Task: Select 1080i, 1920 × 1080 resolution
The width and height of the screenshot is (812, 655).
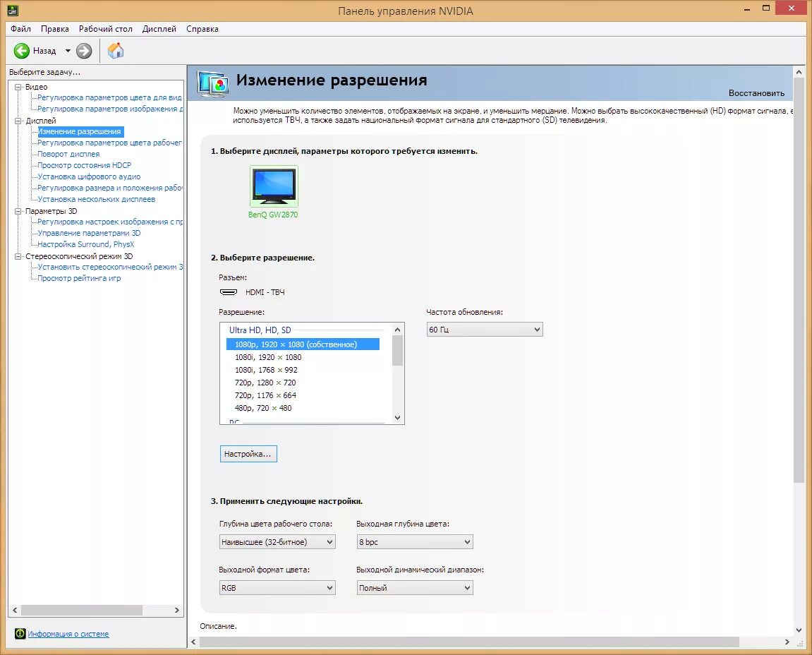Action: point(268,358)
